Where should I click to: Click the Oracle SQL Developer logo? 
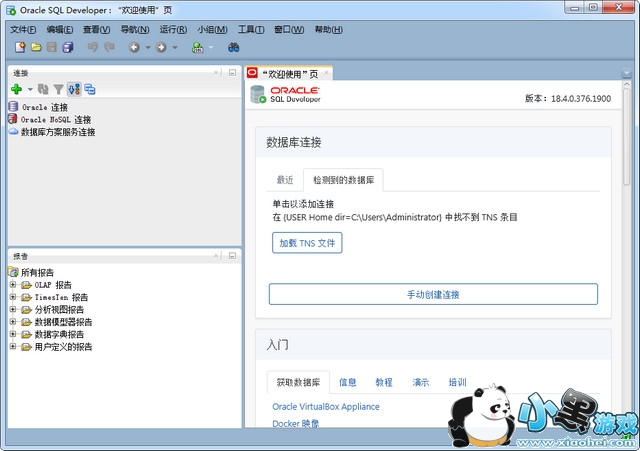pos(285,94)
